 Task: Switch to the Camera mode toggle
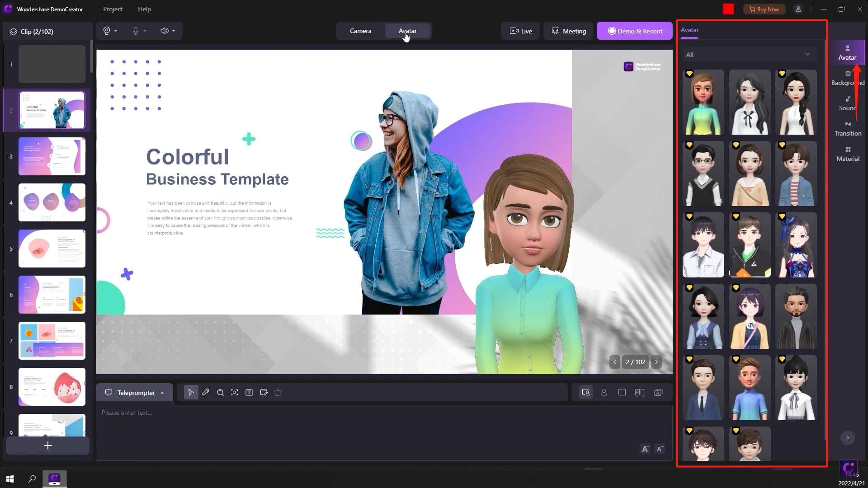click(360, 31)
